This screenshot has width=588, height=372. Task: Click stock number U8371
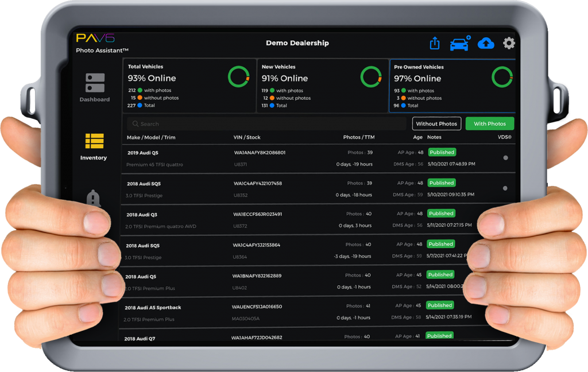click(x=241, y=164)
